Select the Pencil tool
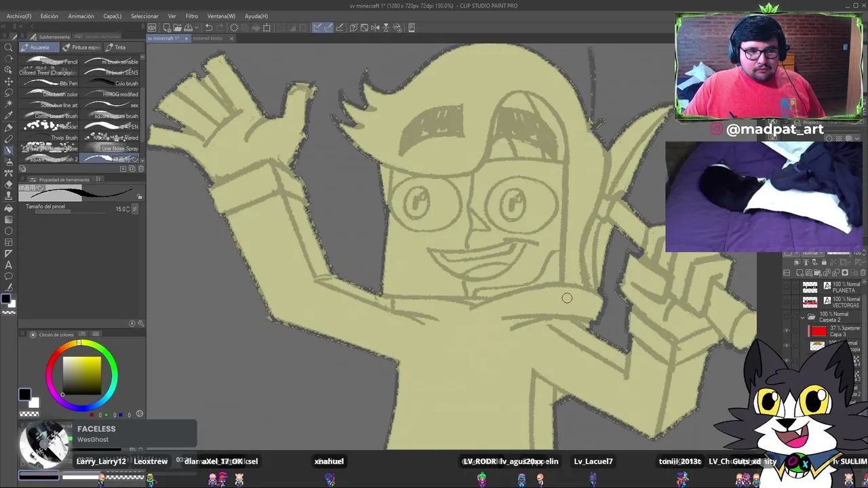868x488 pixels. point(9,139)
